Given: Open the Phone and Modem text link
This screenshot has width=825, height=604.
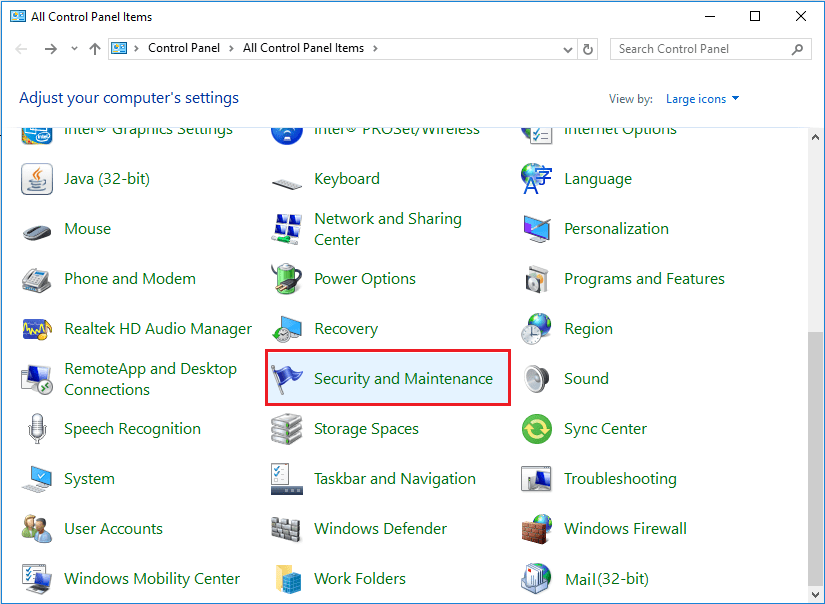Looking at the screenshot, I should click(130, 278).
